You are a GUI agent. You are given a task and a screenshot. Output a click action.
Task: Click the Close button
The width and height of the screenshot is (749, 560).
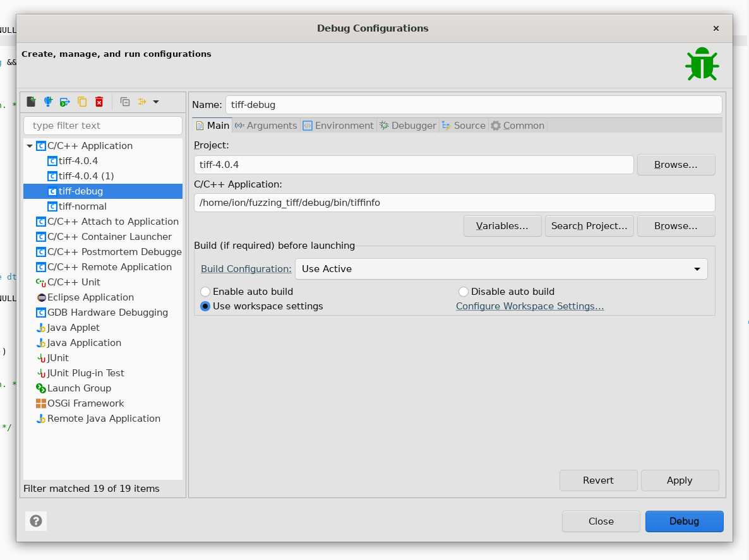(x=601, y=521)
